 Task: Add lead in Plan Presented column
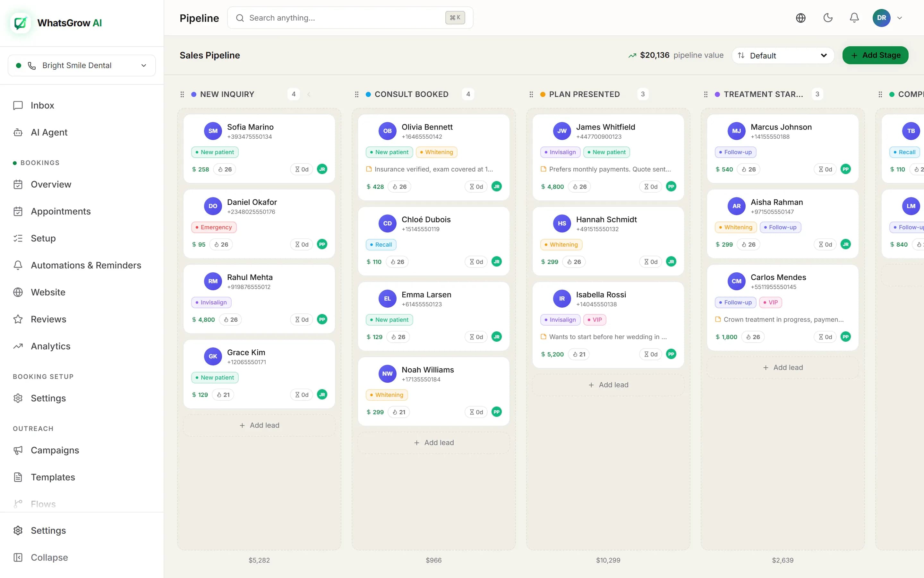[x=608, y=385]
